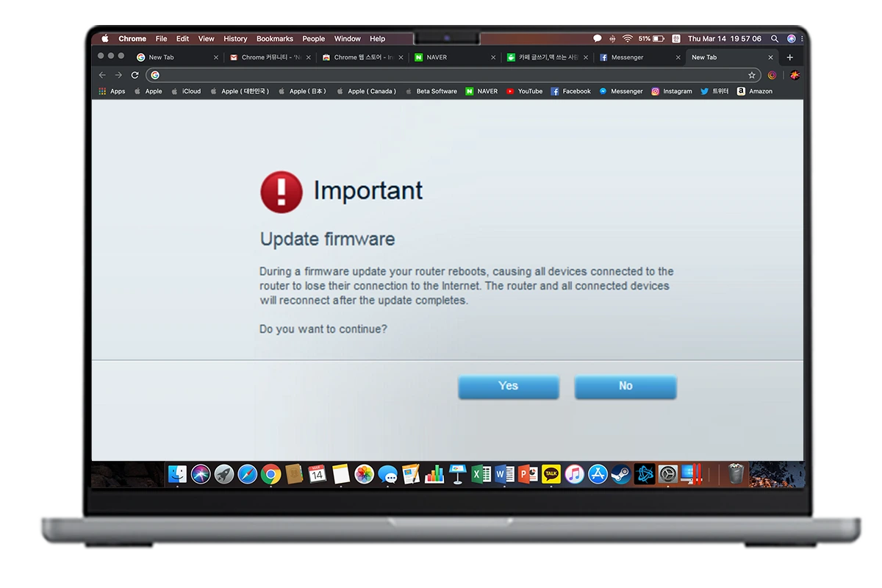Open the Wi-Fi status menu
The width and height of the screenshot is (882, 588).
click(627, 39)
